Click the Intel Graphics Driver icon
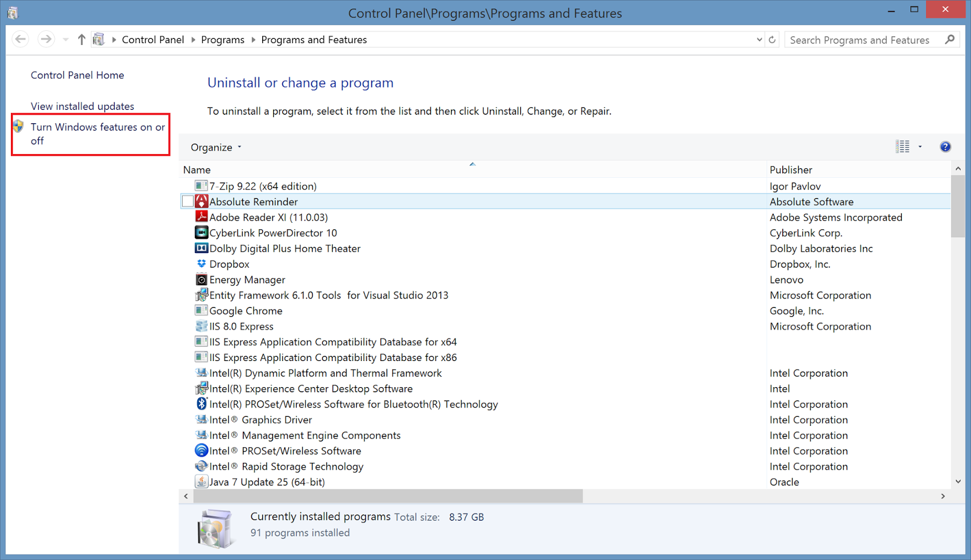971x560 pixels. pos(201,419)
